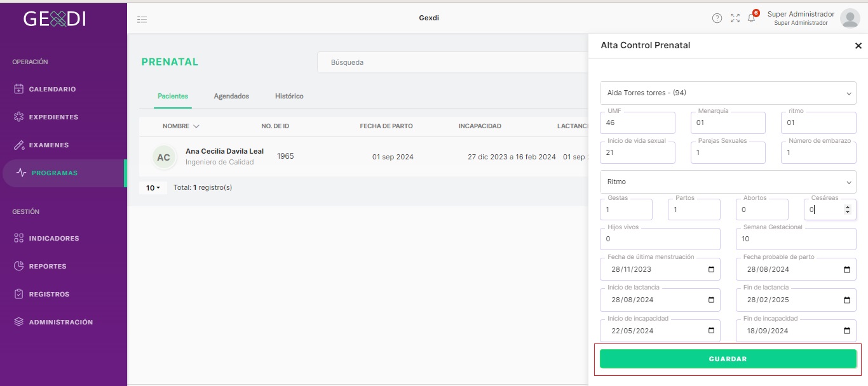This screenshot has height=386, width=868.
Task: Click the Abortos input field
Action: pyautogui.click(x=762, y=210)
